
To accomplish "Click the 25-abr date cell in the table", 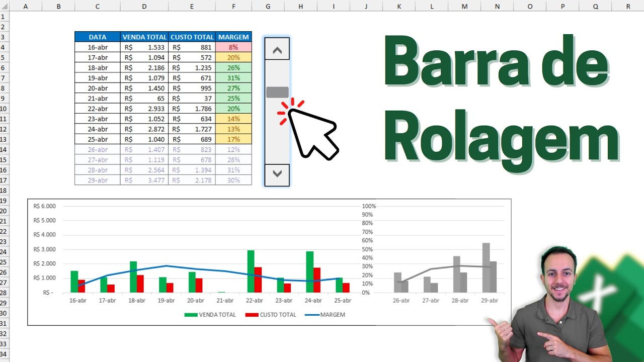I will (x=98, y=139).
